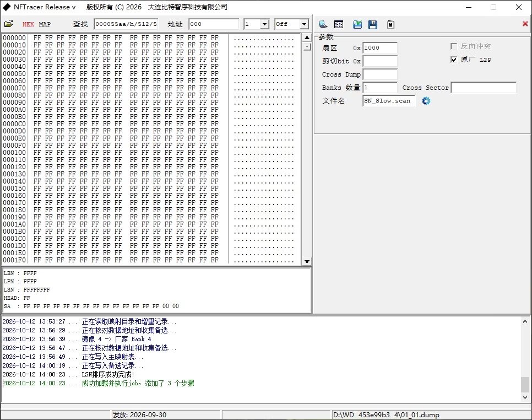The image size is (532, 420).
Task: Uncheck the 原厂 L2P checkbox
Action: tap(454, 60)
